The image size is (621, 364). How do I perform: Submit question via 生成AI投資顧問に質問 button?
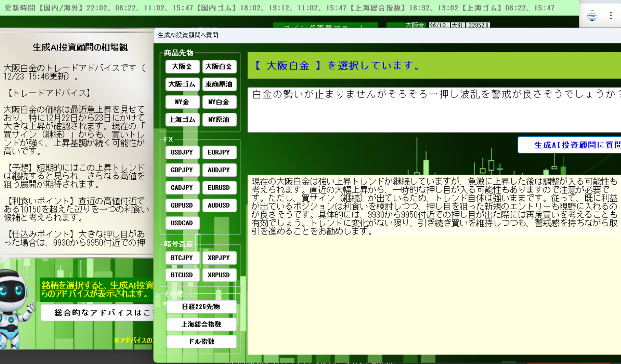coord(570,145)
